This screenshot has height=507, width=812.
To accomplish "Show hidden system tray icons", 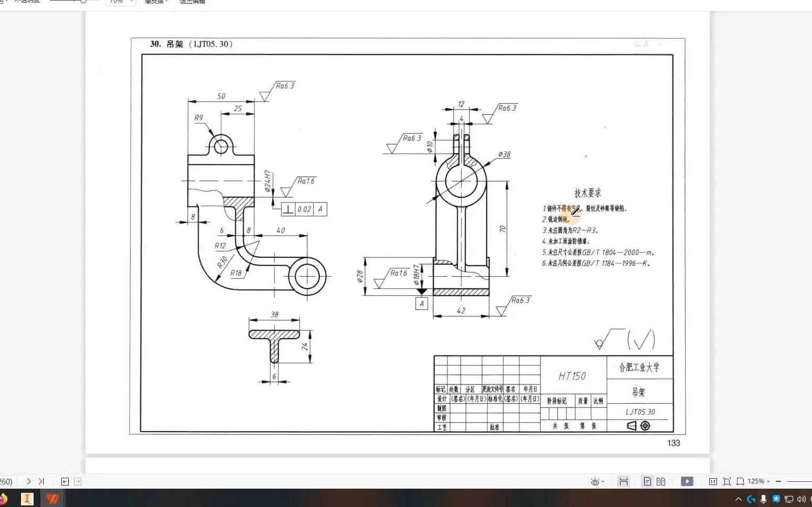I will pyautogui.click(x=739, y=499).
